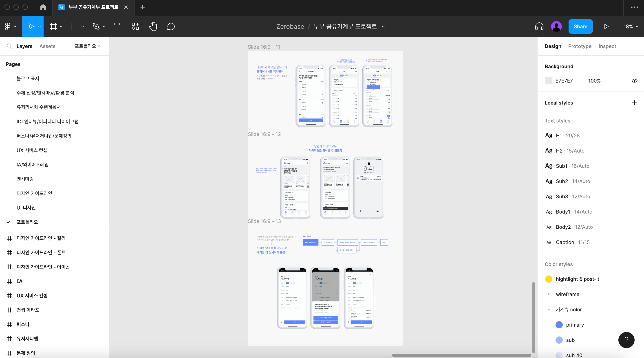Open the IA/와이어프레임 page
The height and width of the screenshot is (358, 644).
click(33, 164)
